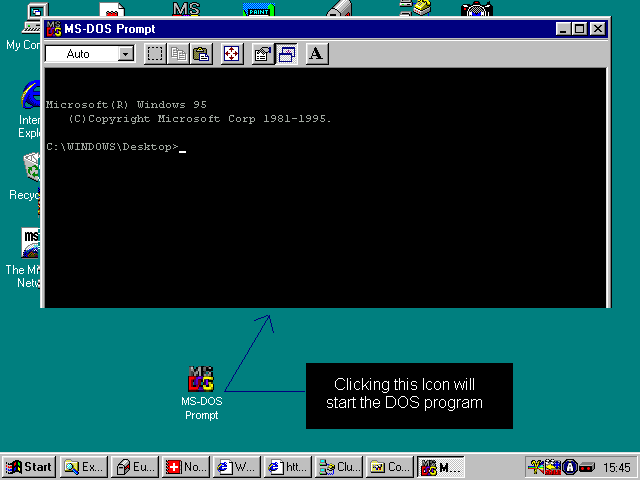
Task: Click the 15:45 taskbar clock
Action: [x=617, y=467]
